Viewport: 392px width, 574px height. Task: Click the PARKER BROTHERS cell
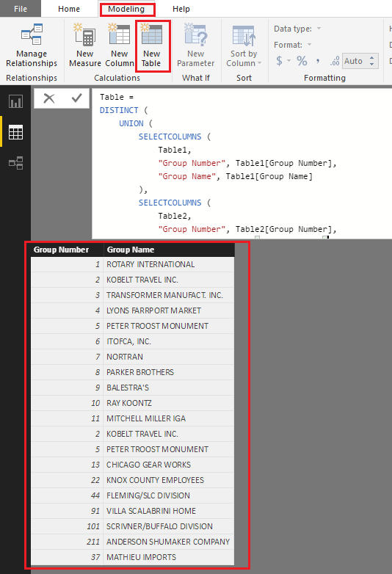coord(169,372)
